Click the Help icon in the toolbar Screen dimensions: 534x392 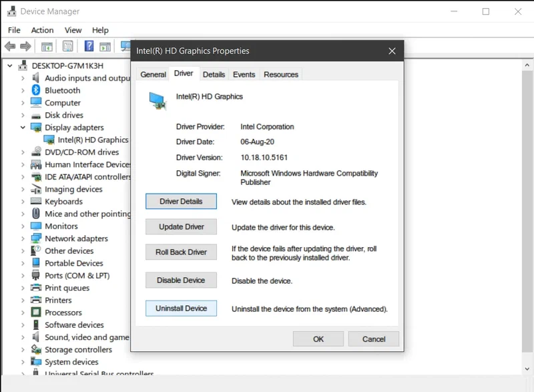(89, 46)
